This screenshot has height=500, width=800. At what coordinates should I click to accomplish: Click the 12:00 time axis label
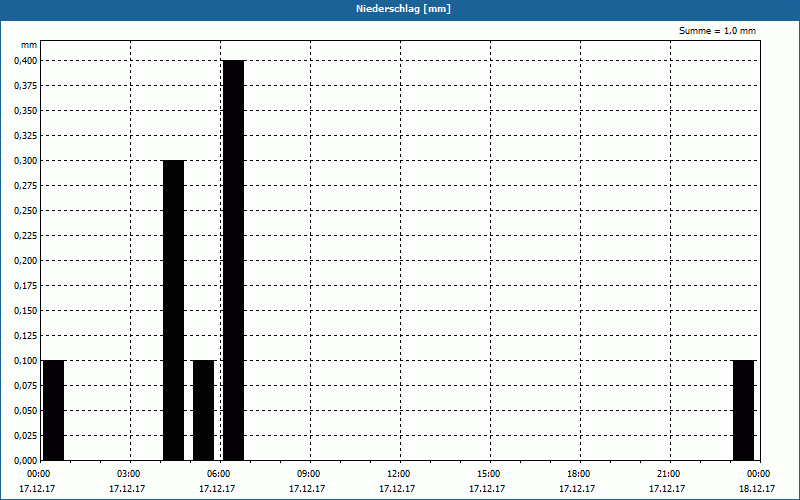[398, 474]
